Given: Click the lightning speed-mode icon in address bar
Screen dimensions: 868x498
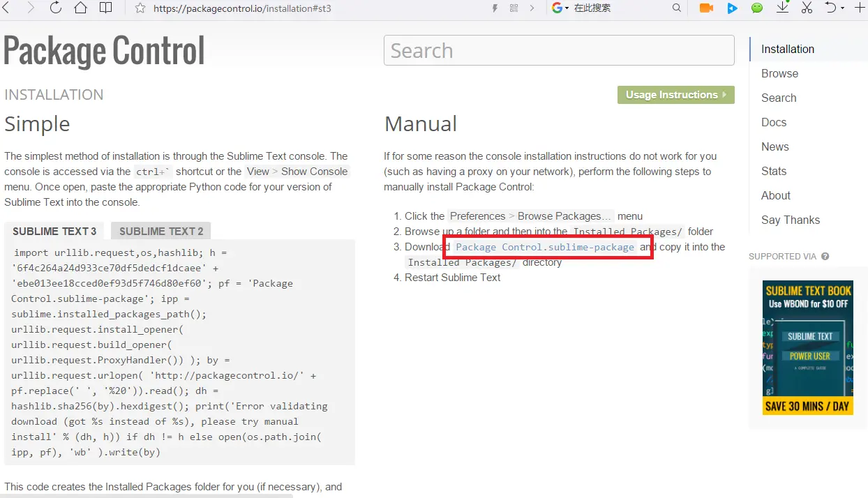Looking at the screenshot, I should [495, 8].
